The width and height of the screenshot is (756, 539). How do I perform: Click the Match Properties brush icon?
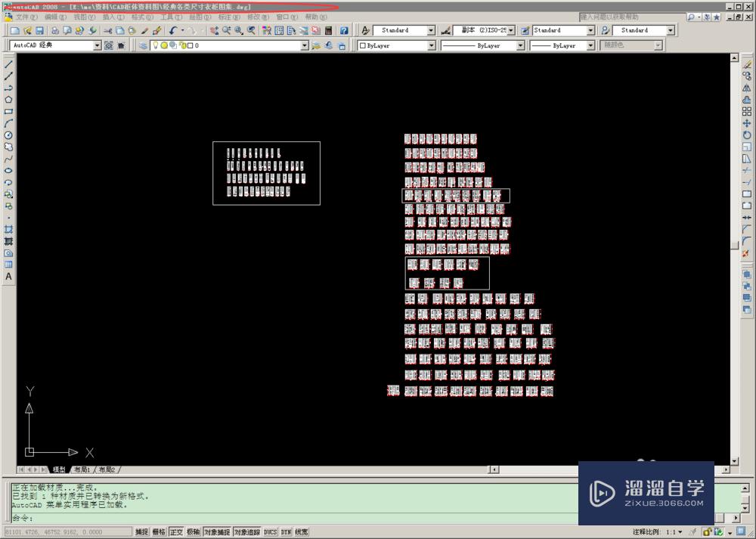156,30
